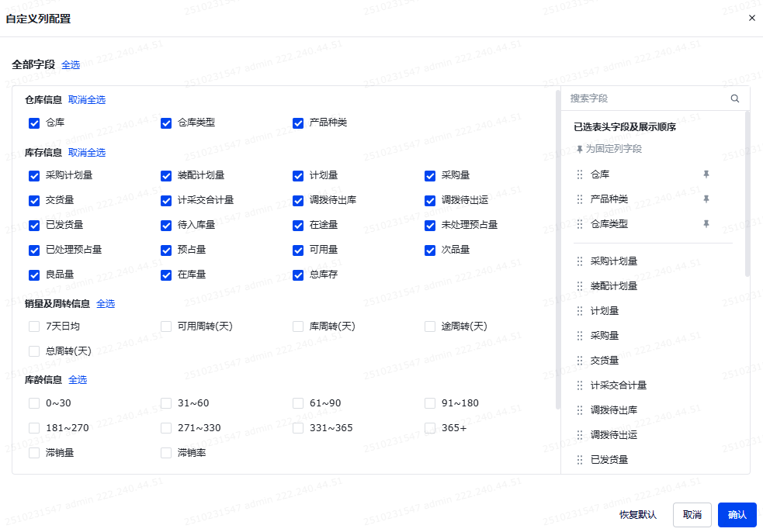Uncheck the 仓库 checkbox
763x532 pixels.
tap(34, 123)
